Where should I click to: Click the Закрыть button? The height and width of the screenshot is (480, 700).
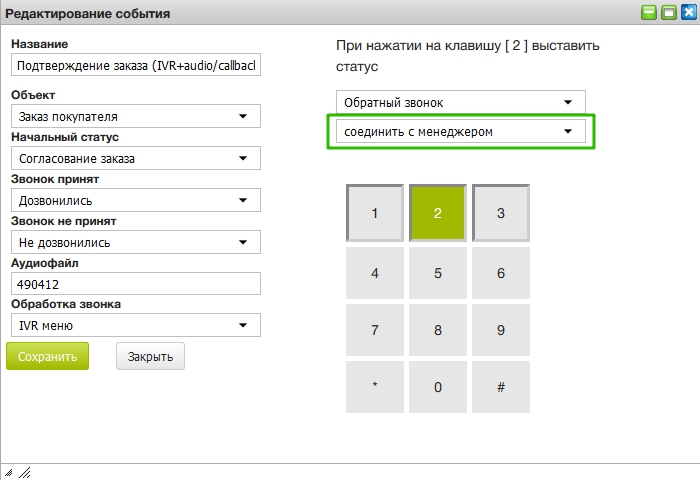[150, 356]
